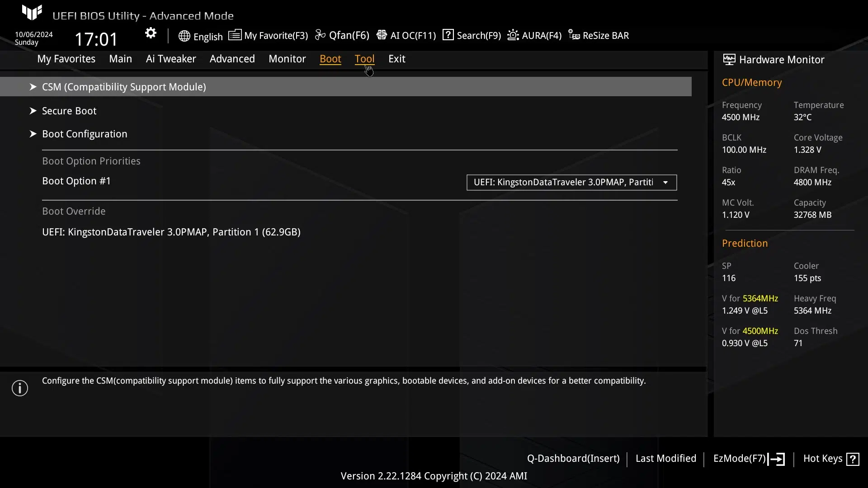Click the 32°C Temperature value
Viewport: 868px width, 488px height.
(x=802, y=117)
